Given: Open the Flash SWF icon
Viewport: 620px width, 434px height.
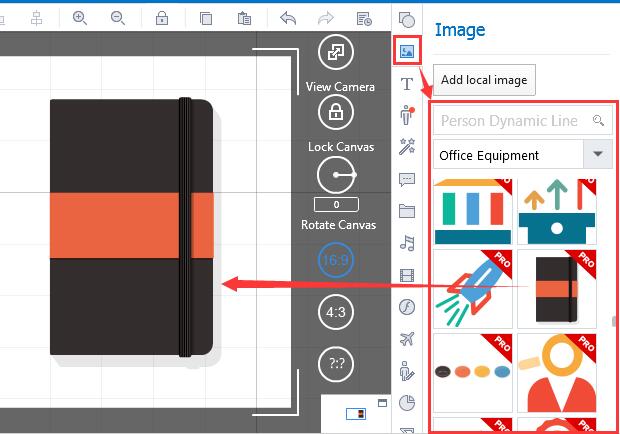Looking at the screenshot, I should tap(407, 307).
